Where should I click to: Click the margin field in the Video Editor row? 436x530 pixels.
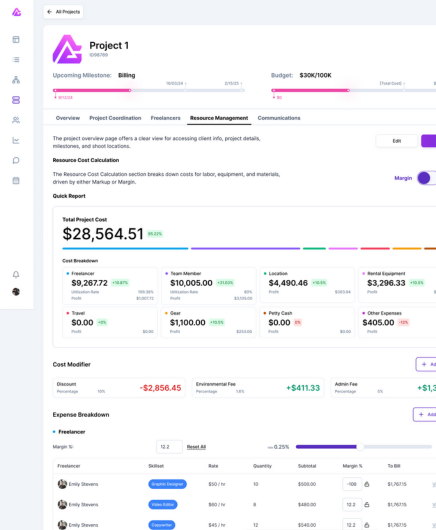(x=352, y=505)
